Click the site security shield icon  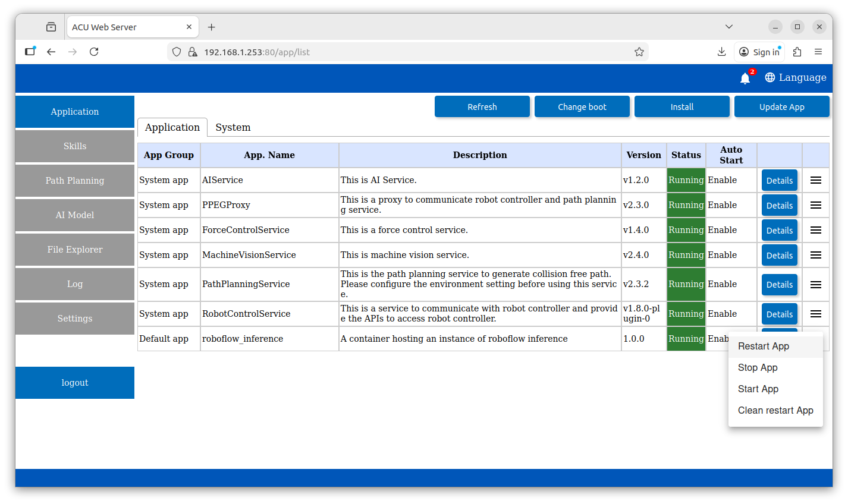click(177, 52)
